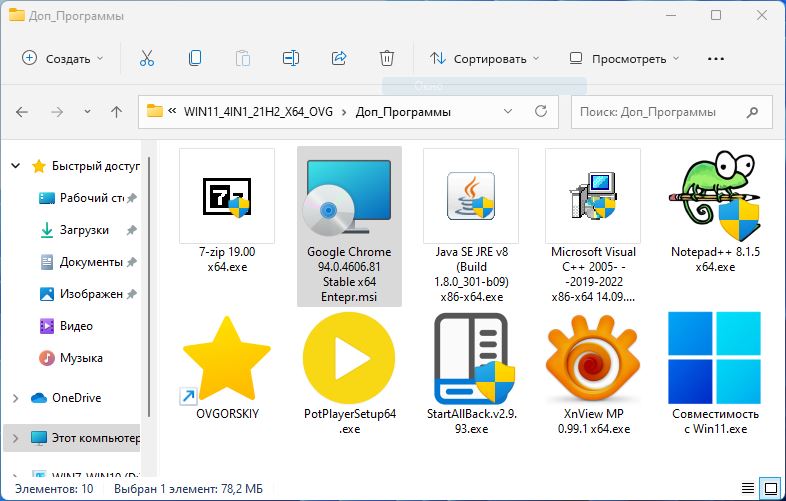
Task: Open the Создать dropdown button
Action: (x=62, y=58)
